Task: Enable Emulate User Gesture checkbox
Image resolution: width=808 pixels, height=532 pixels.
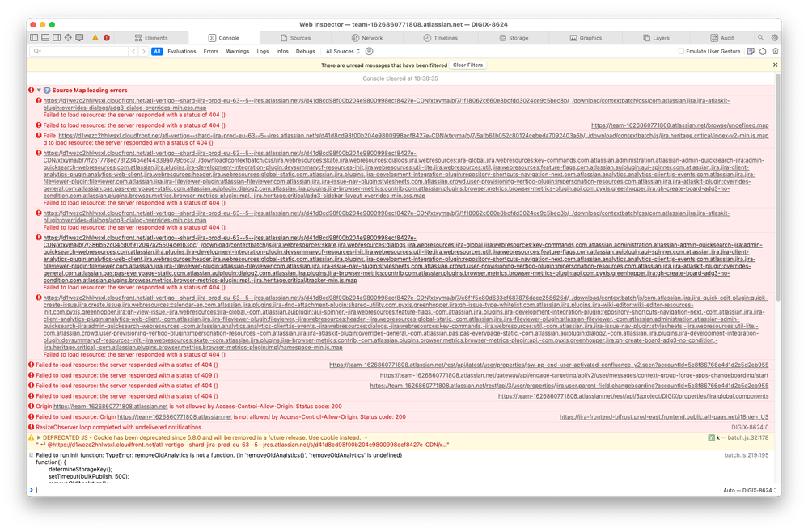Action: tap(681, 51)
